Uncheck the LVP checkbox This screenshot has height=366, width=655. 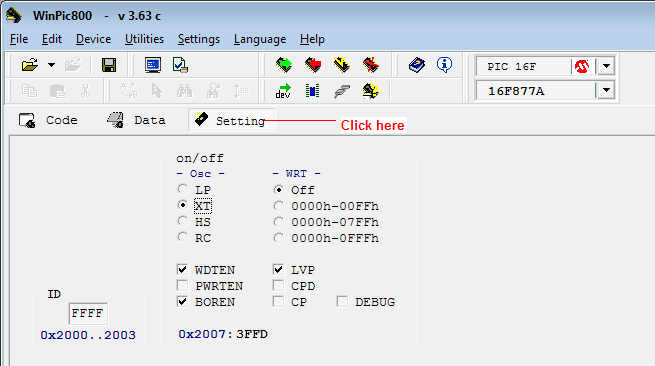[x=278, y=269]
